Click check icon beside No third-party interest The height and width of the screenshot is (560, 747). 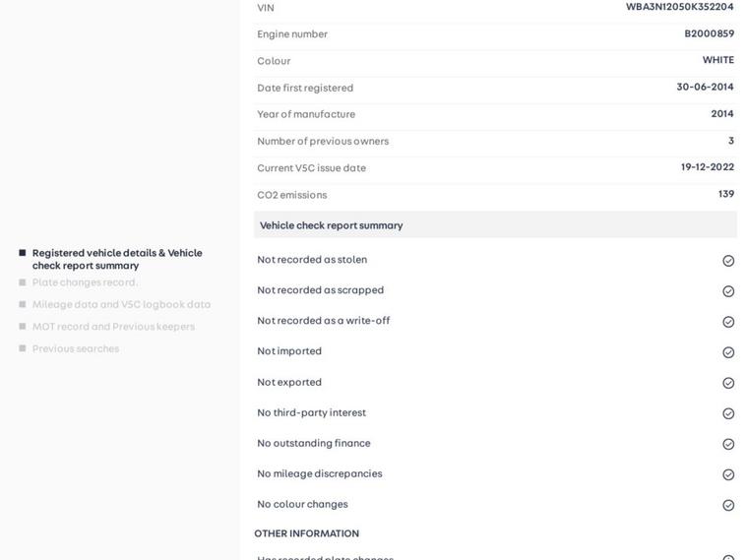[x=728, y=413]
